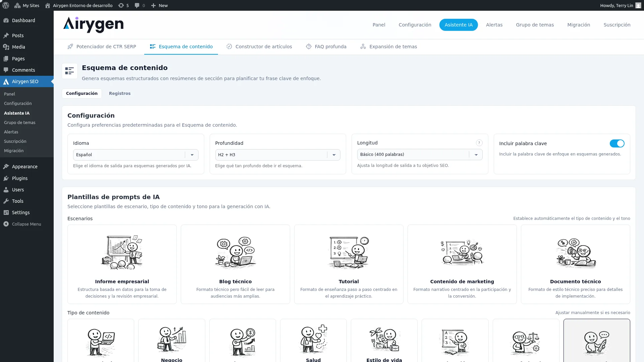Choose the Contenido de marketing scenario card
This screenshot has height=362, width=644.
point(462,264)
